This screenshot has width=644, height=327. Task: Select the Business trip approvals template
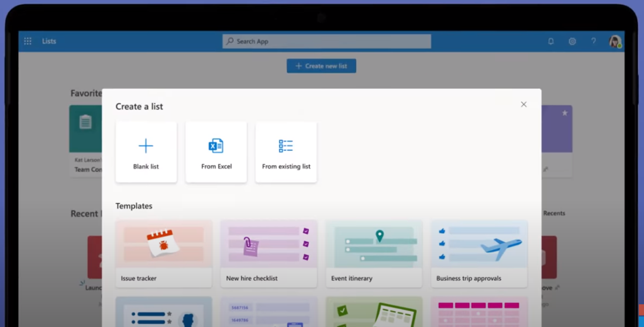(x=479, y=253)
